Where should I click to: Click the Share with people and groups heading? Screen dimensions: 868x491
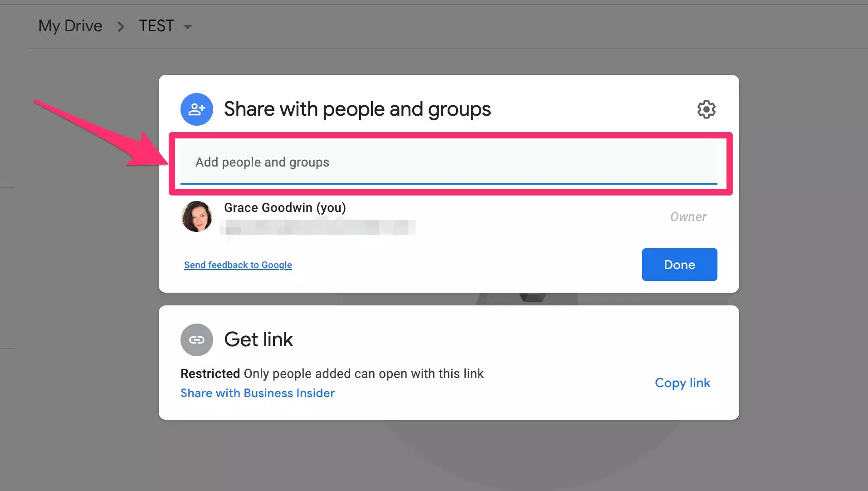(x=357, y=109)
